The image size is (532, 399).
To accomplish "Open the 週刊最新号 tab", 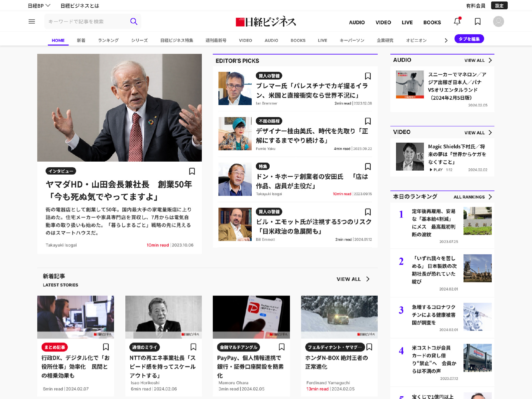I will 216,40.
